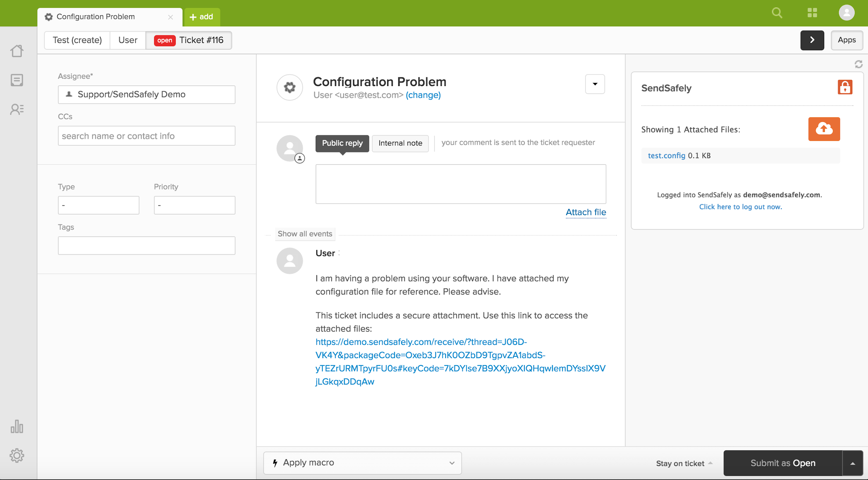Image resolution: width=868 pixels, height=480 pixels.
Task: Open Reporting bar chart icon
Action: [17, 426]
